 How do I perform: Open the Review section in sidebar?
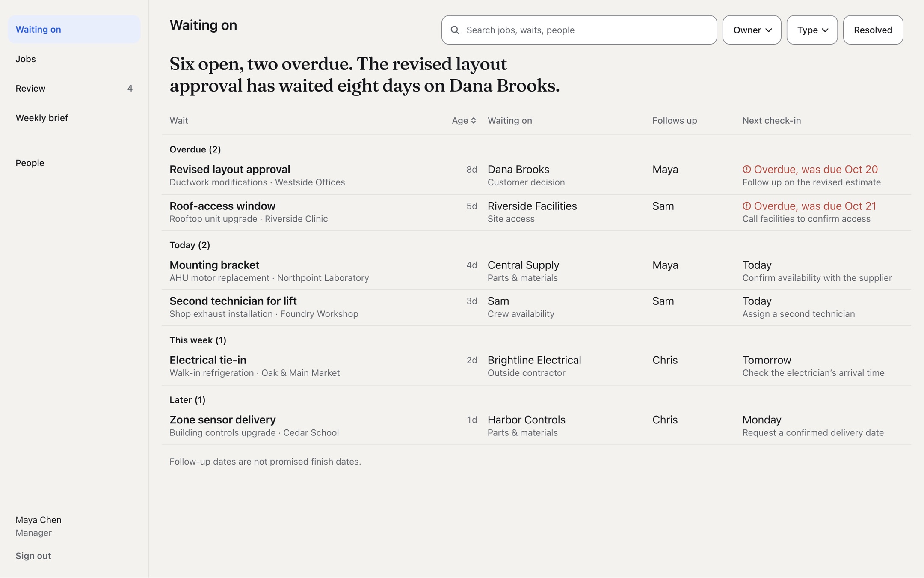(x=74, y=88)
